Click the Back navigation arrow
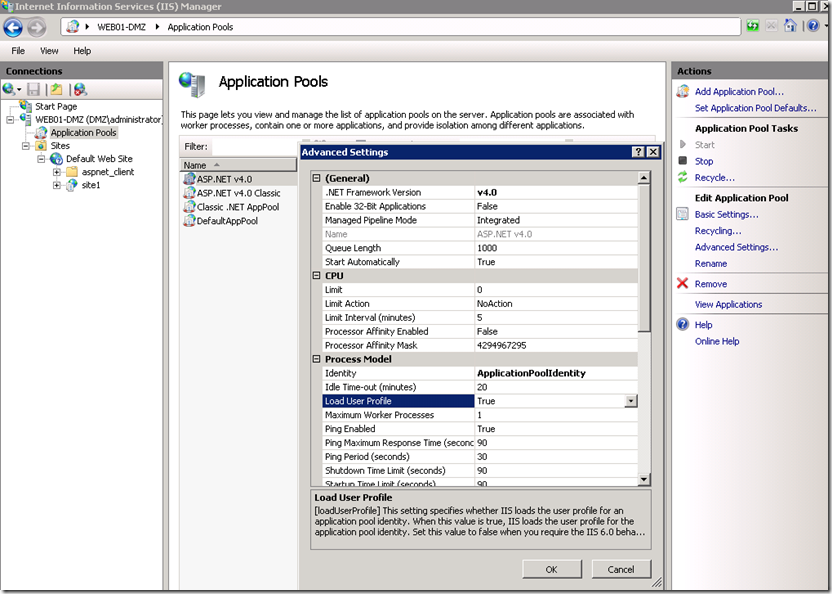 click(13, 28)
